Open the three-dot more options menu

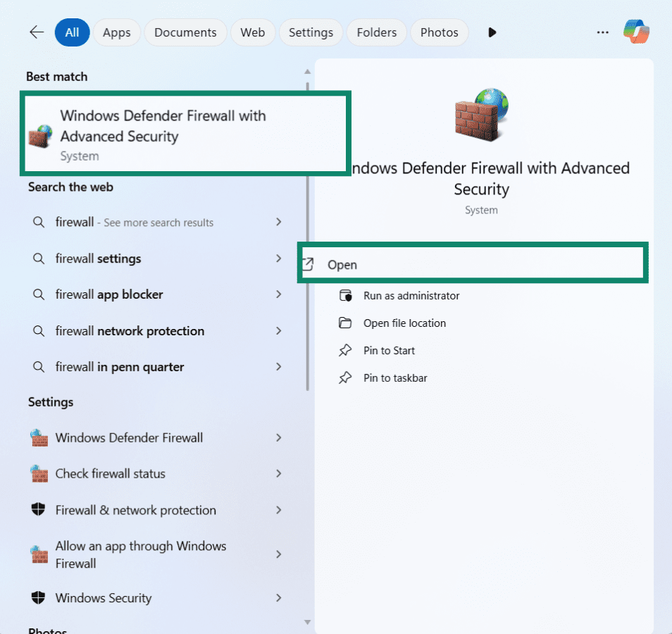click(602, 32)
